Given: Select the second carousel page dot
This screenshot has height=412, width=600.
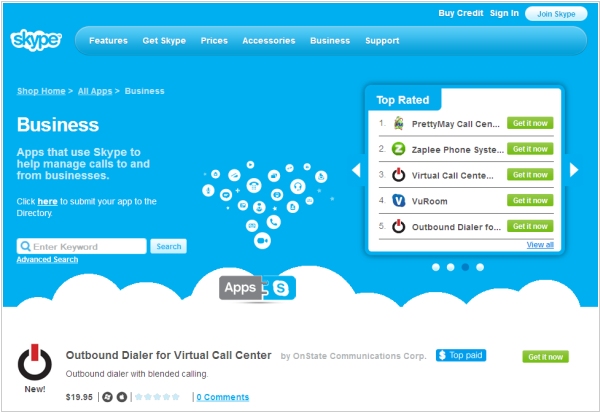Looking at the screenshot, I should [450, 267].
